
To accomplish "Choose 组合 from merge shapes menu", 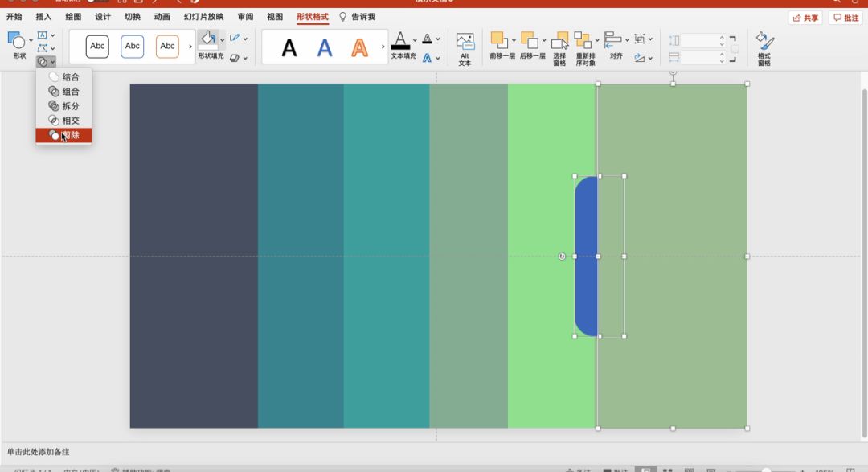I will tap(63, 92).
